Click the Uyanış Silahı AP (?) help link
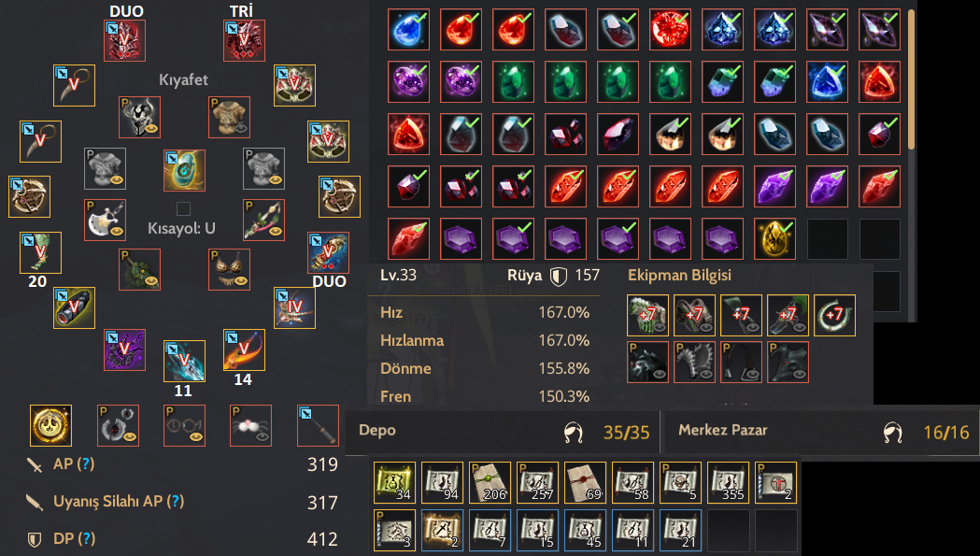Image resolution: width=980 pixels, height=556 pixels. tap(176, 502)
